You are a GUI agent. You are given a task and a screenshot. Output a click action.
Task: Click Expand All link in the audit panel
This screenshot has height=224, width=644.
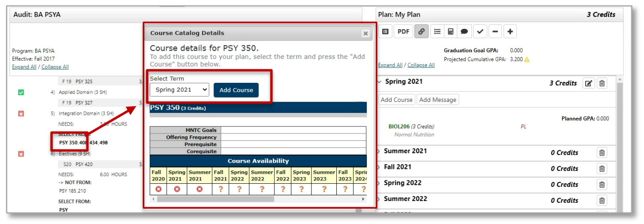[24, 67]
